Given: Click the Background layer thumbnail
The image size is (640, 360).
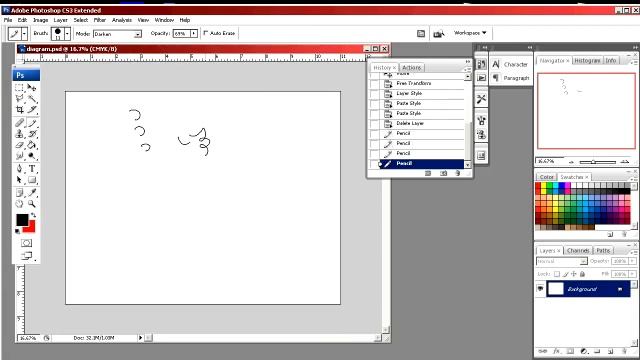Looking at the screenshot, I should (x=556, y=289).
